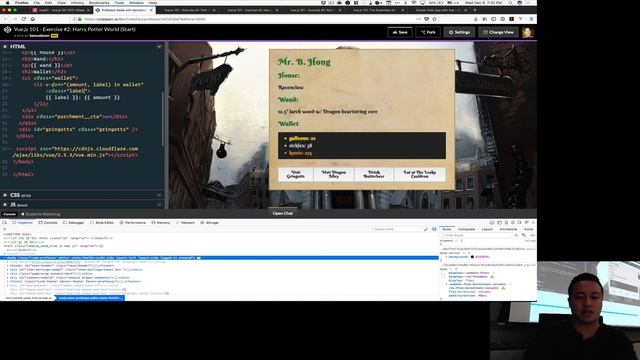The height and width of the screenshot is (360, 640).
Task: Open the Firefox hamburger menu
Action: (531, 19)
